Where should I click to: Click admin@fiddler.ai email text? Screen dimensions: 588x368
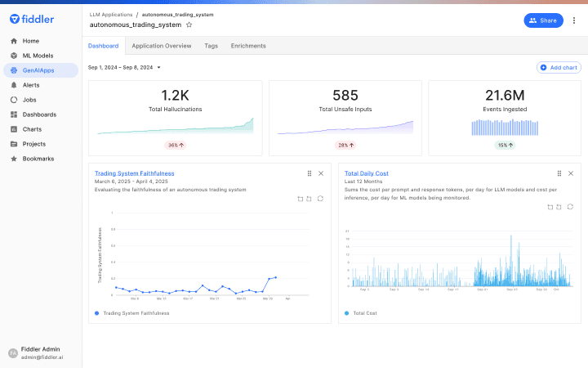pos(42,357)
